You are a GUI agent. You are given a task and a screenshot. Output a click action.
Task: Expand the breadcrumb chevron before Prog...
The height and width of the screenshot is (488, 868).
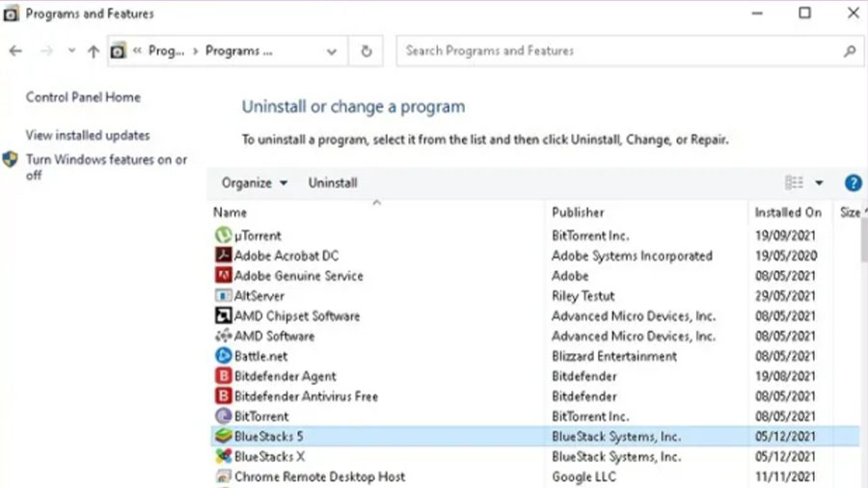[x=137, y=50]
